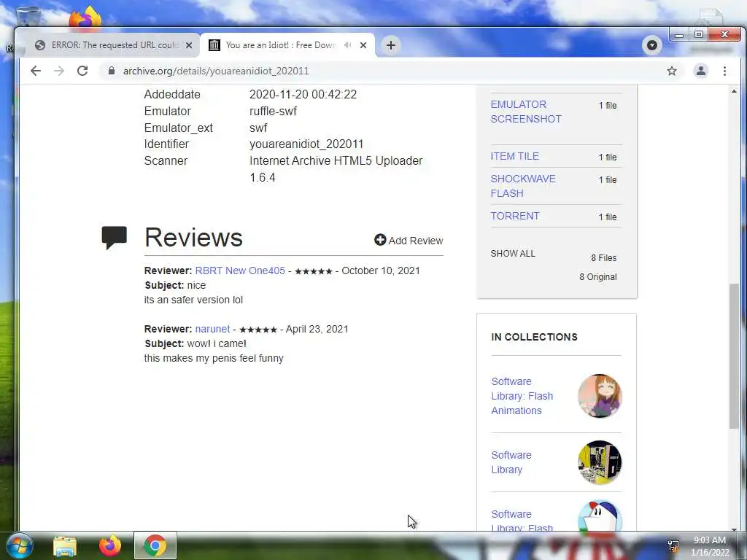This screenshot has height=560, width=747.
Task: Click the Software Library computer thumbnail
Action: 600,462
